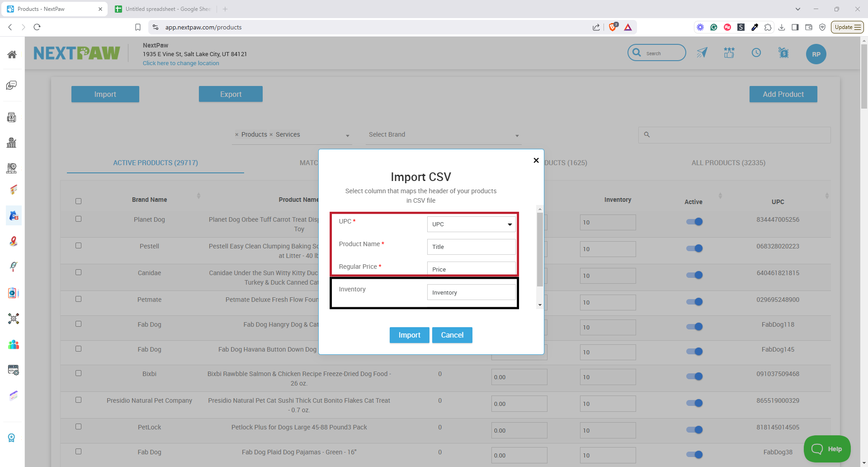Bookmark this page icon
868x467 pixels.
click(x=138, y=27)
